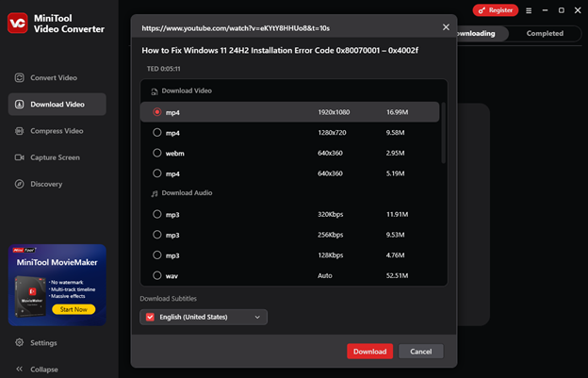Viewport: 588px width, 378px height.
Task: Open Settings in the sidebar
Action: pos(43,343)
